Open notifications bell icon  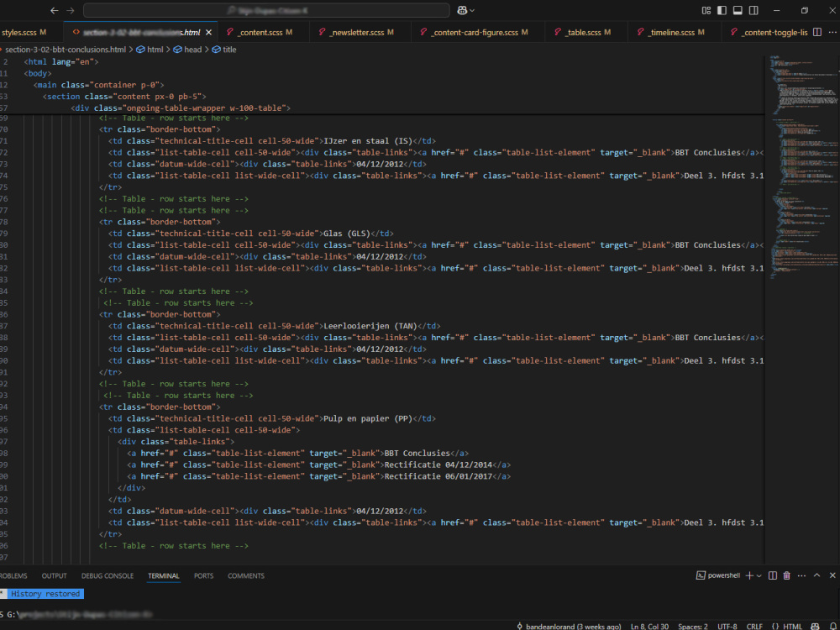[x=832, y=626]
